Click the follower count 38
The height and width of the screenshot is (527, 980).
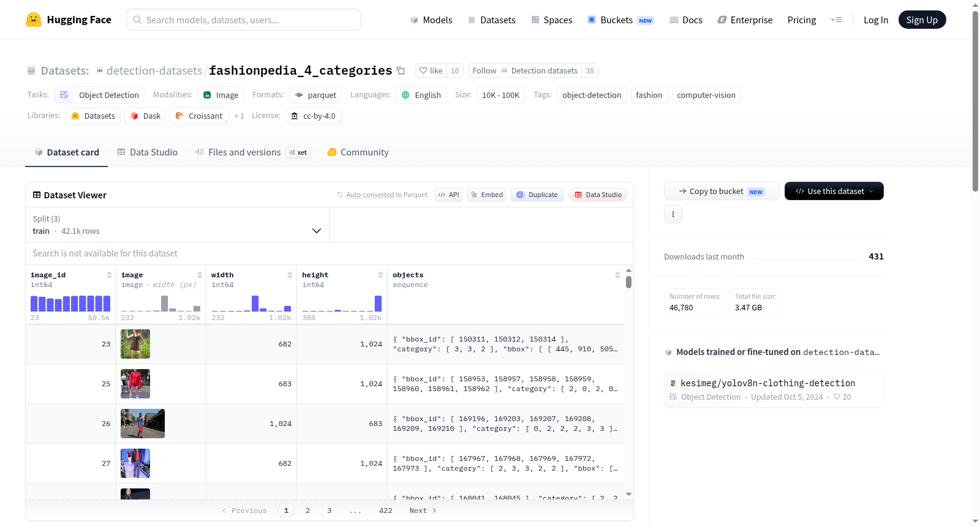pos(590,70)
